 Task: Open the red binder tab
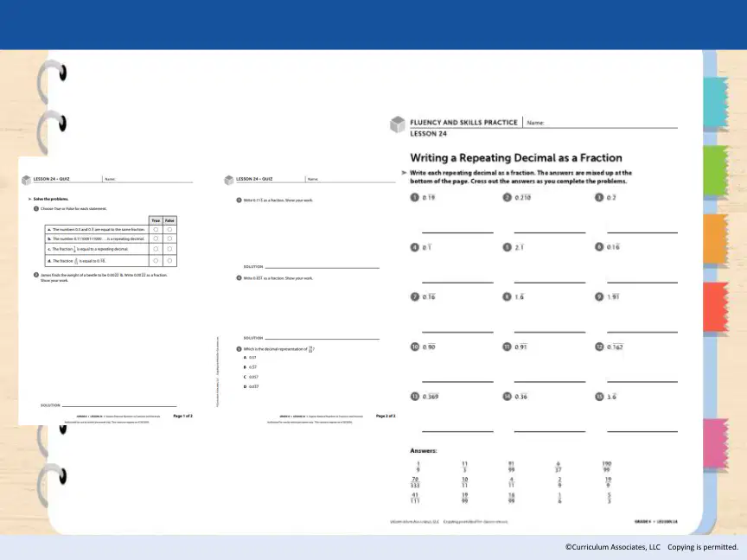click(716, 308)
